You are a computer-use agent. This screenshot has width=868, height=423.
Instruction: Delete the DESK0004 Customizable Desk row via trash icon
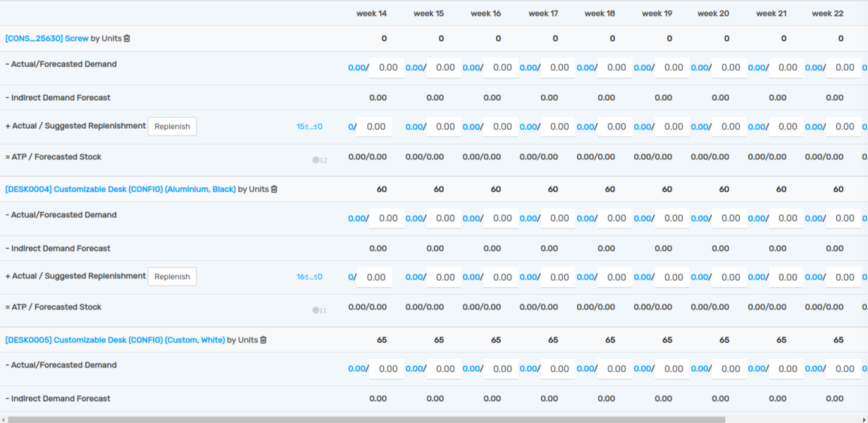(x=274, y=189)
